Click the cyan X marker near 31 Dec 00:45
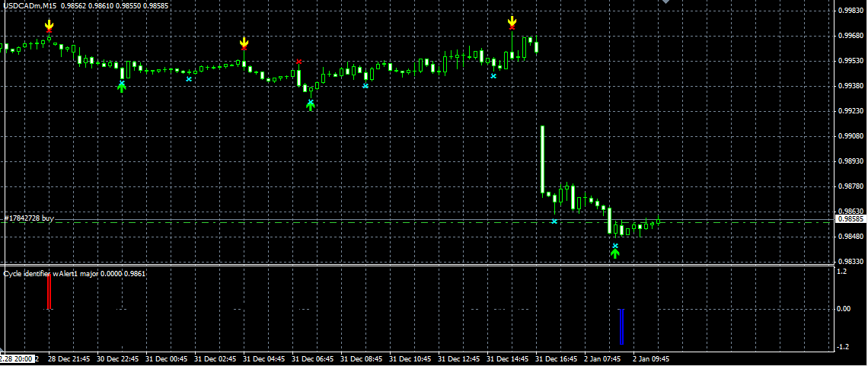The width and height of the screenshot is (868, 366). point(189,79)
